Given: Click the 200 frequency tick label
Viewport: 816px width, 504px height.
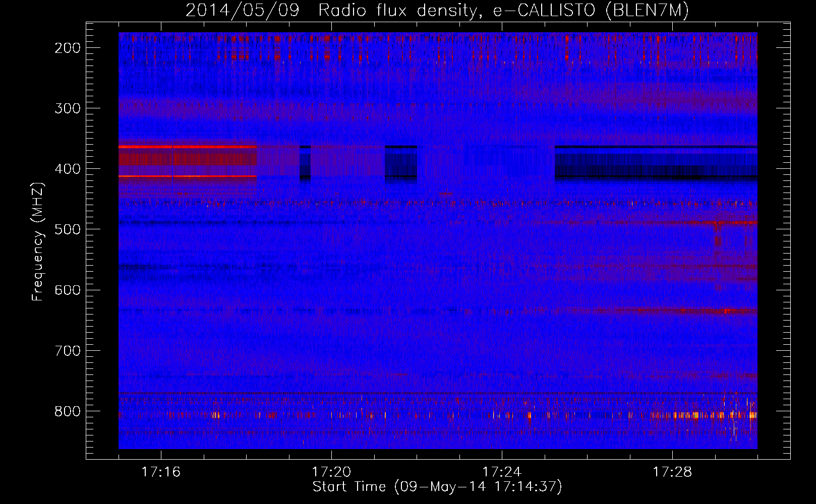Looking at the screenshot, I should pos(68,48).
